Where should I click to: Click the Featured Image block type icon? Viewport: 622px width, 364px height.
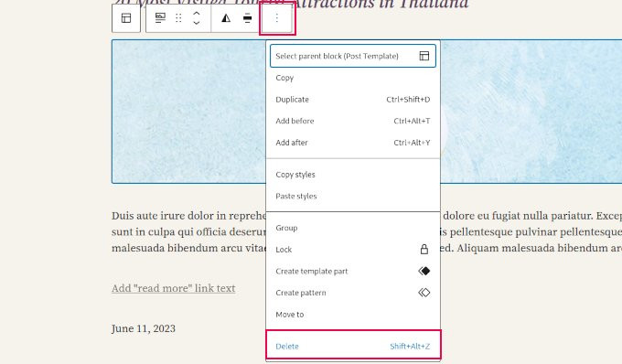pyautogui.click(x=160, y=18)
